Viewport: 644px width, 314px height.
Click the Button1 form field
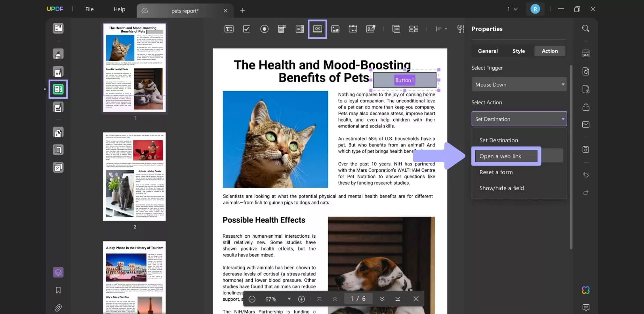[405, 80]
